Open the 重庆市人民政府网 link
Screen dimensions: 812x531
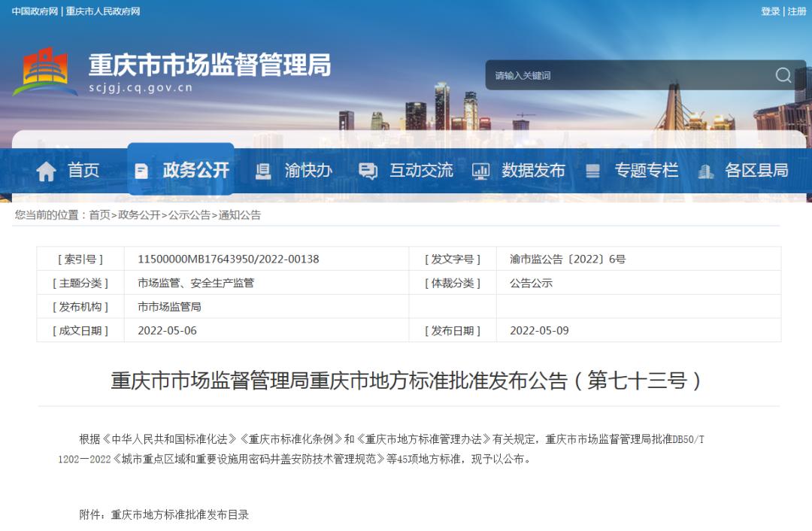[102, 11]
